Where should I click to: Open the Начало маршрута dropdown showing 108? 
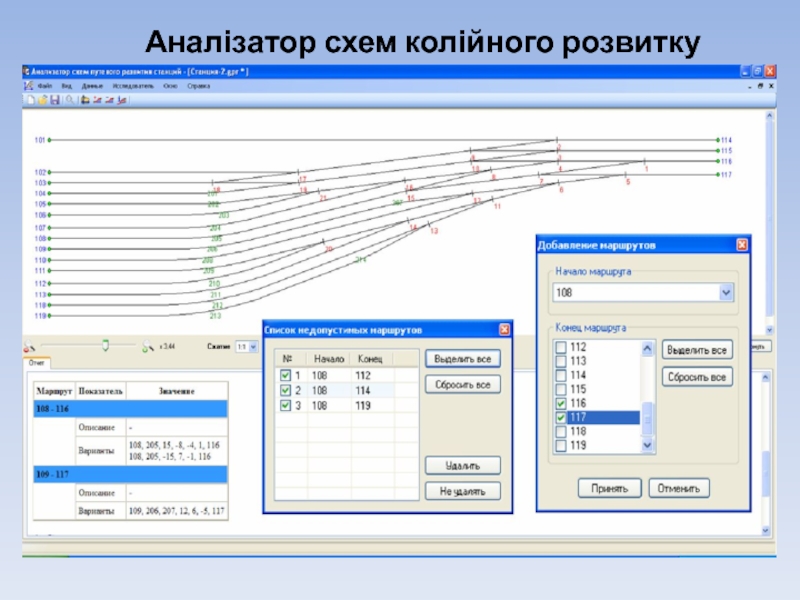pyautogui.click(x=726, y=293)
